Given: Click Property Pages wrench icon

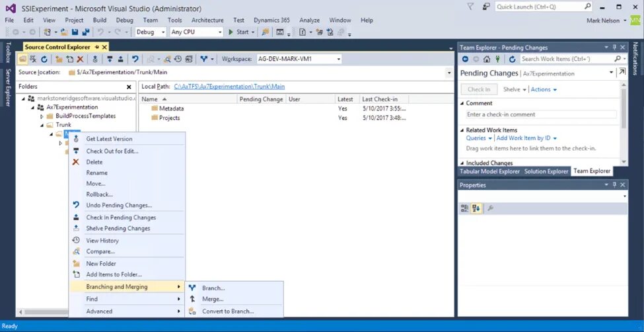Looking at the screenshot, I should [x=490, y=208].
